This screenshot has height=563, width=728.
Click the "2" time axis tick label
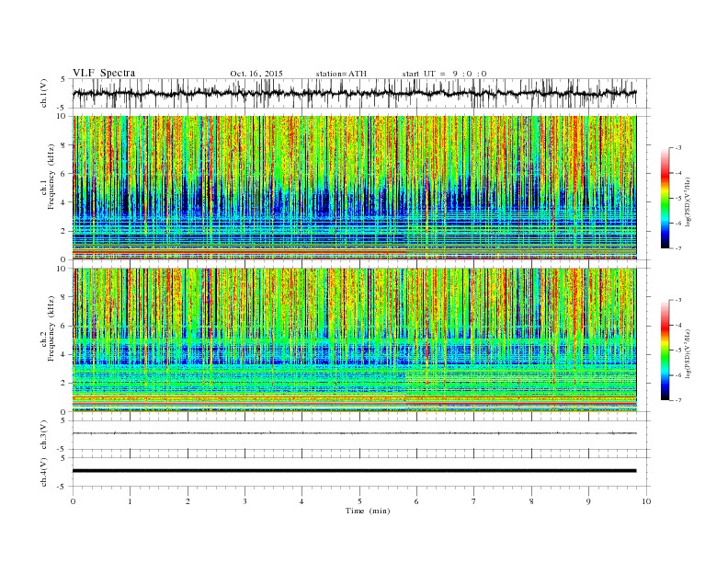click(x=188, y=501)
